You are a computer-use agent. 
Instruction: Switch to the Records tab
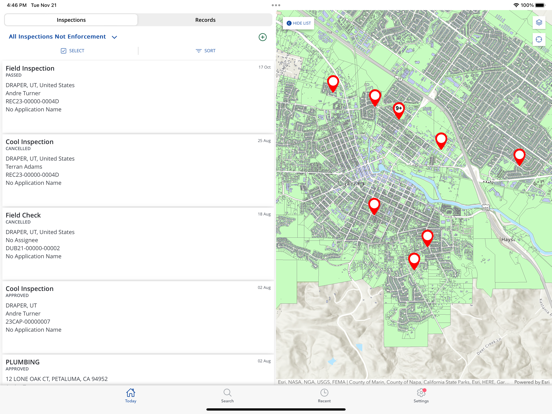click(205, 20)
